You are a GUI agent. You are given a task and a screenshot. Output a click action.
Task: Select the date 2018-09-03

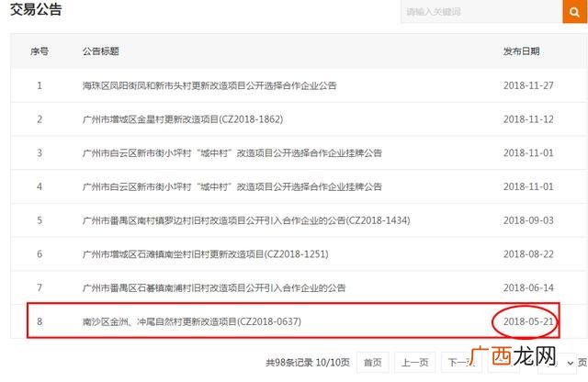tap(528, 220)
